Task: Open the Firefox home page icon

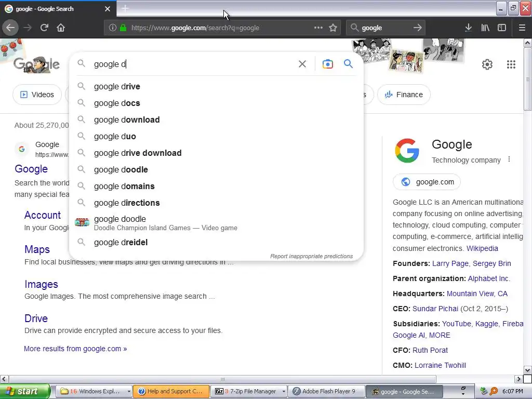Action: [x=61, y=28]
